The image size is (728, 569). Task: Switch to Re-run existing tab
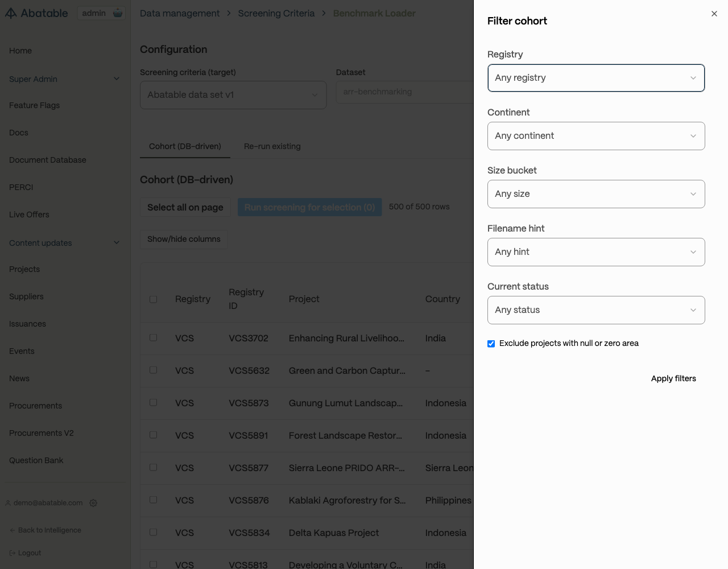coord(272,146)
